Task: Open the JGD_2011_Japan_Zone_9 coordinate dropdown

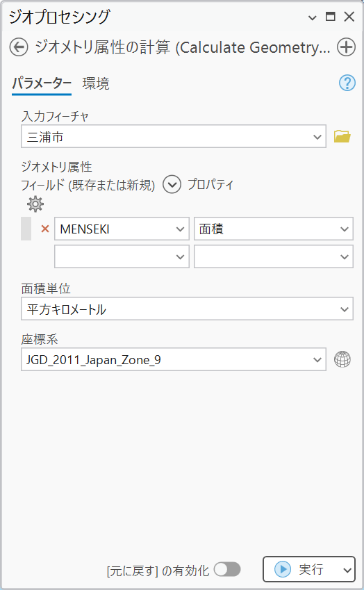Action: tap(174, 359)
